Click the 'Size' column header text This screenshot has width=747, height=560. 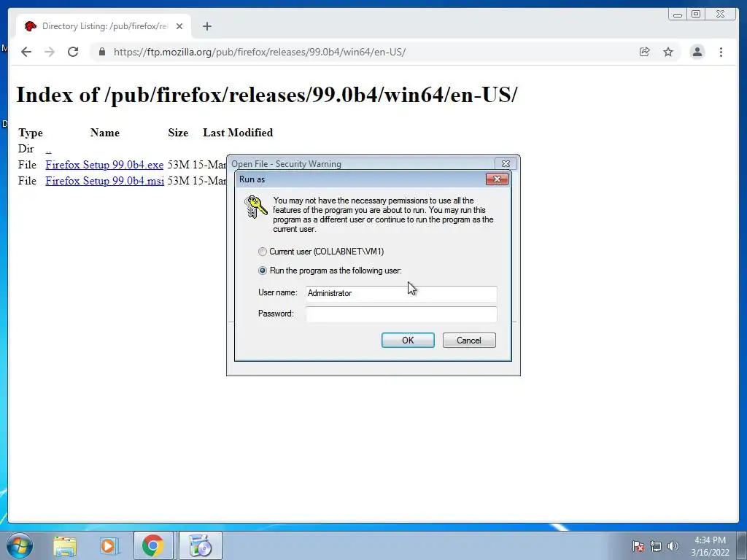point(178,133)
